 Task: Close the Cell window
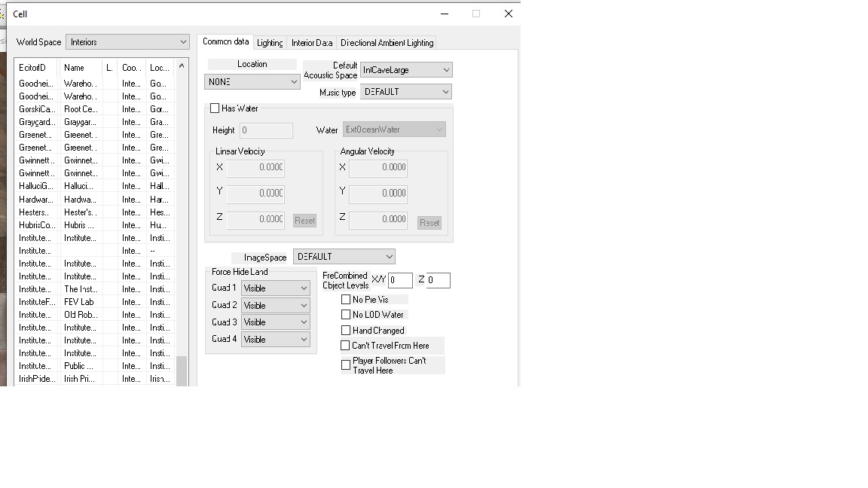tap(508, 14)
